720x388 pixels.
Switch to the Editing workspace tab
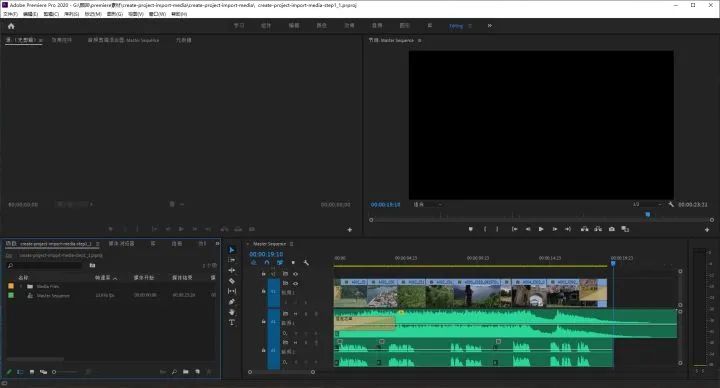coord(456,26)
